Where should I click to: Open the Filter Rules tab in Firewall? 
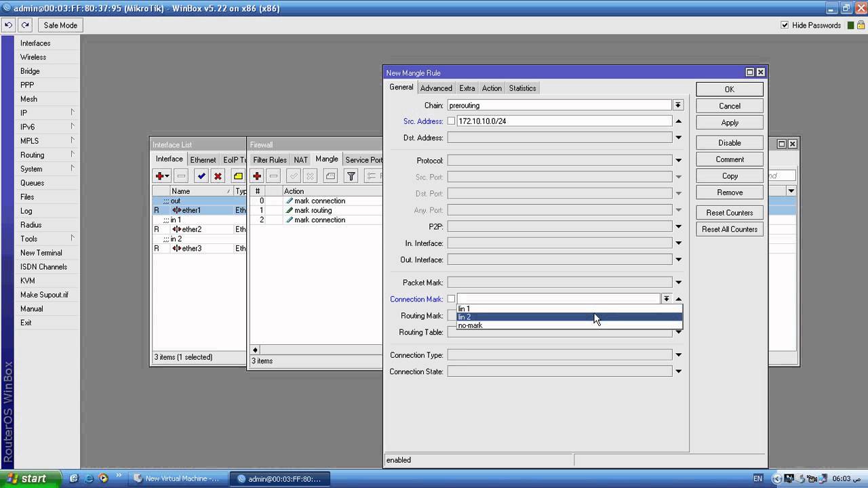click(270, 160)
